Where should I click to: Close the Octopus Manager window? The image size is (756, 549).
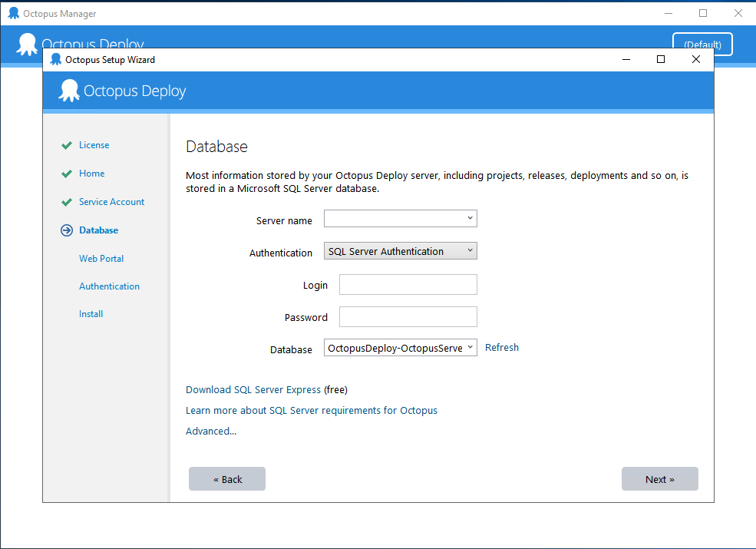(738, 14)
